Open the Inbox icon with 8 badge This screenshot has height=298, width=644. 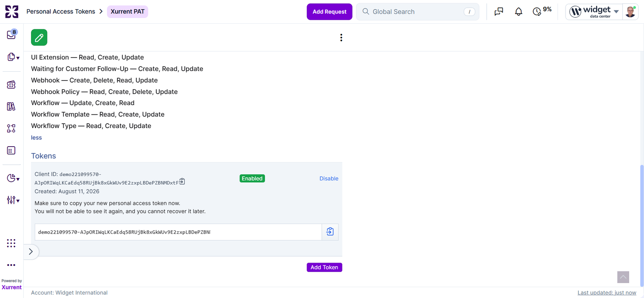11,34
